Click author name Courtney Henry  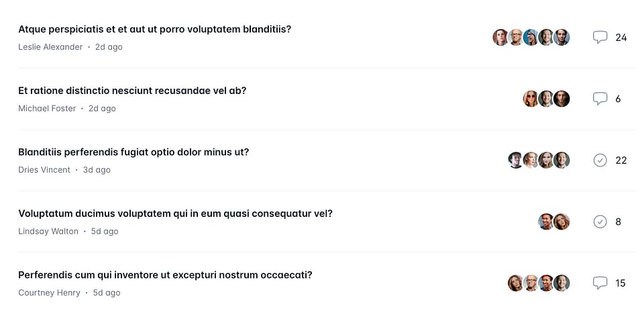49,293
